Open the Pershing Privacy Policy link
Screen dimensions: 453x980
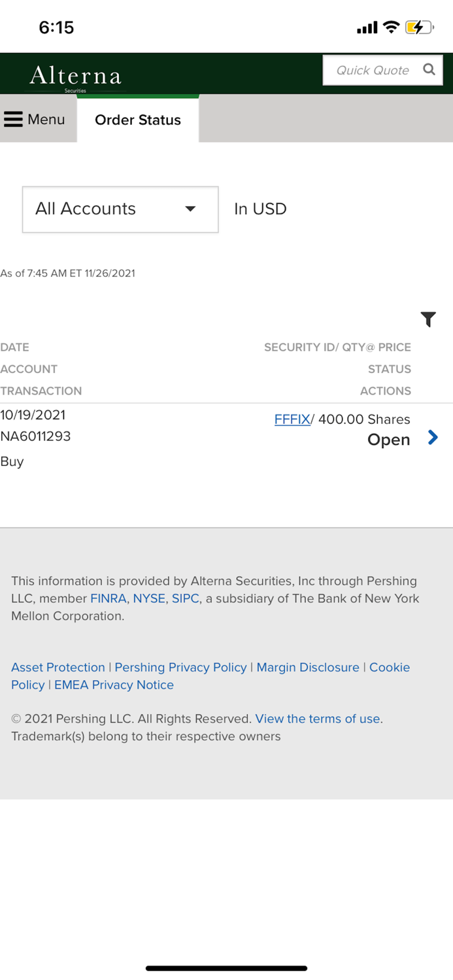click(180, 667)
